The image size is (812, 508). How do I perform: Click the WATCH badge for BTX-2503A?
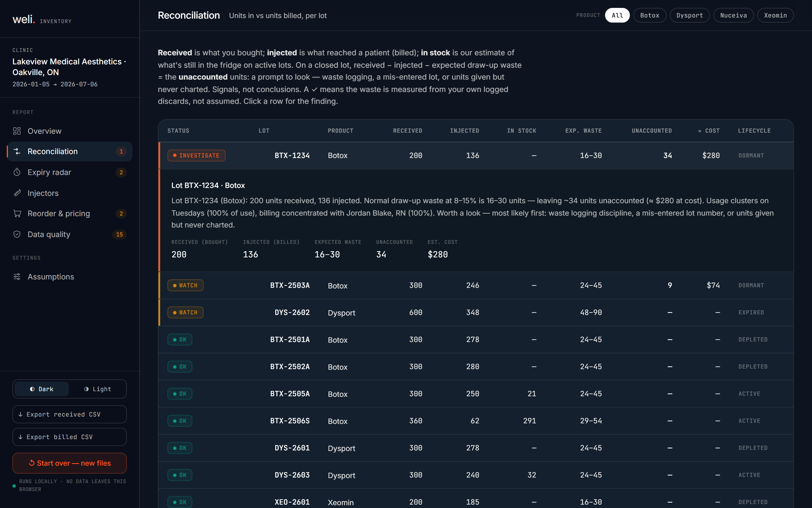185,285
